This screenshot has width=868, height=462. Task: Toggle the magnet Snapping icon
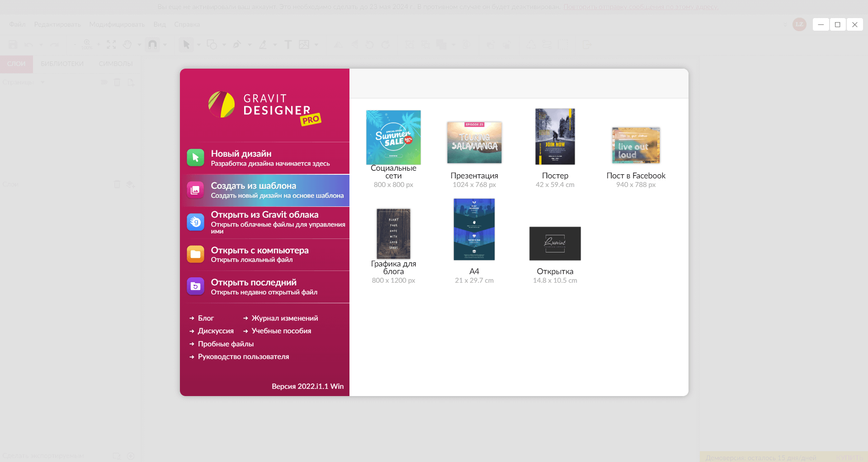coord(153,44)
